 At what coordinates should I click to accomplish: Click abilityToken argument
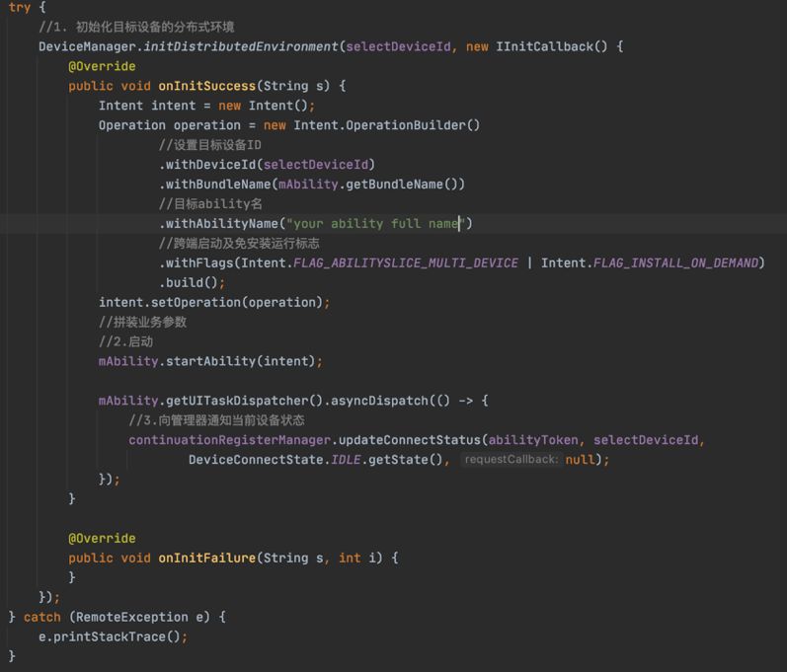click(x=533, y=440)
